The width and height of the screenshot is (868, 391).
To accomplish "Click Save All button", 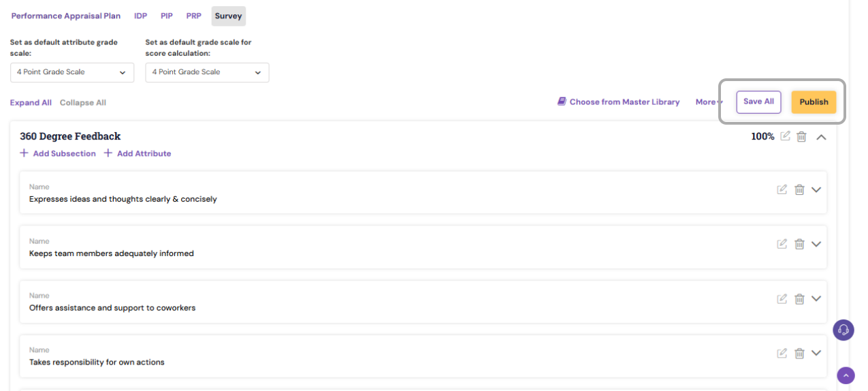I will pos(758,101).
